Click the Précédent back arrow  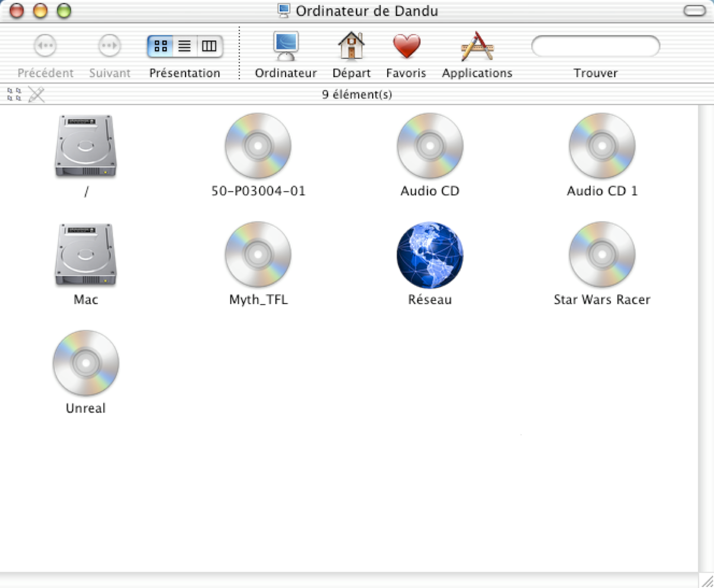45,46
